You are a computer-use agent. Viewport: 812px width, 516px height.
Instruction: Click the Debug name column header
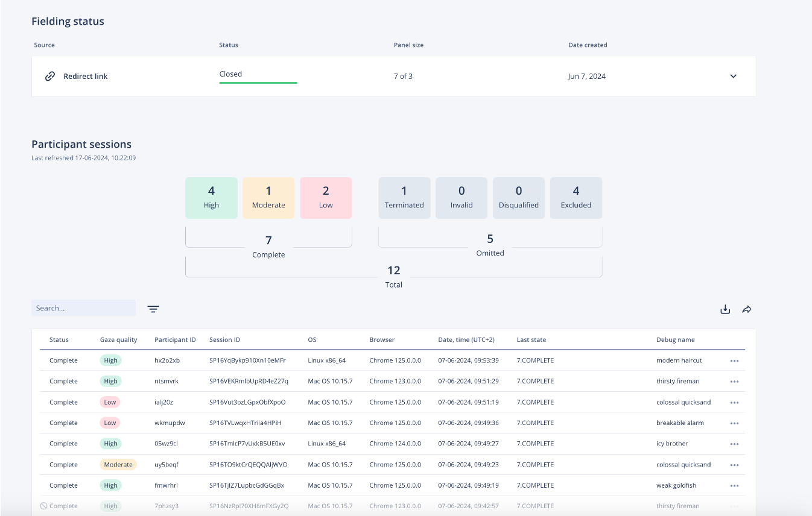tap(675, 340)
